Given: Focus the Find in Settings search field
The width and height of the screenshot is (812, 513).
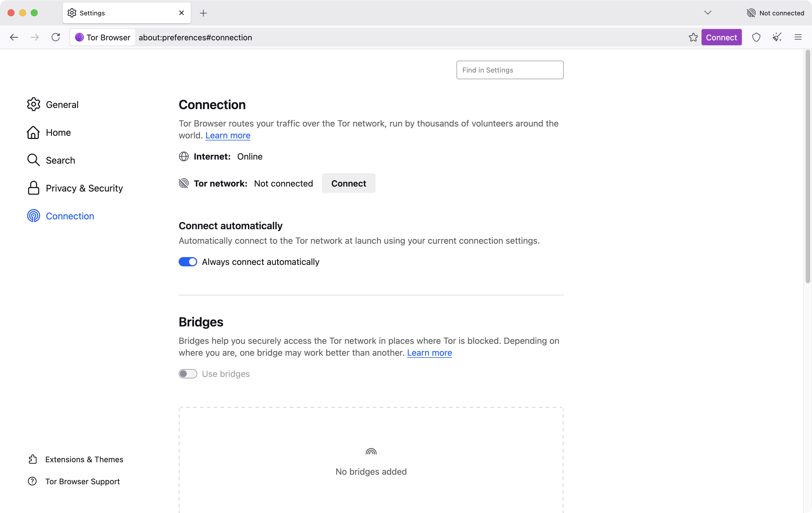Looking at the screenshot, I should (510, 70).
